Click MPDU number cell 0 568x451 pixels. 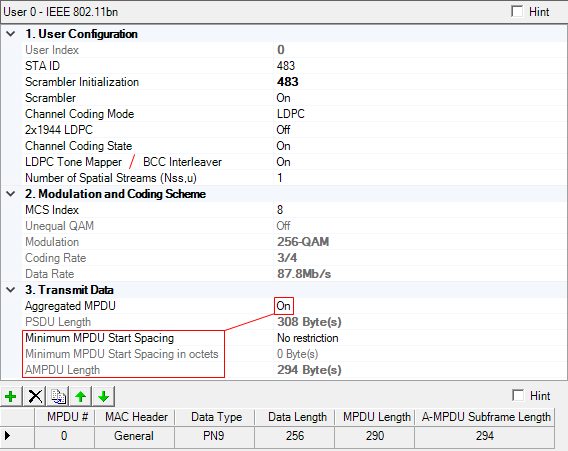coord(64,436)
